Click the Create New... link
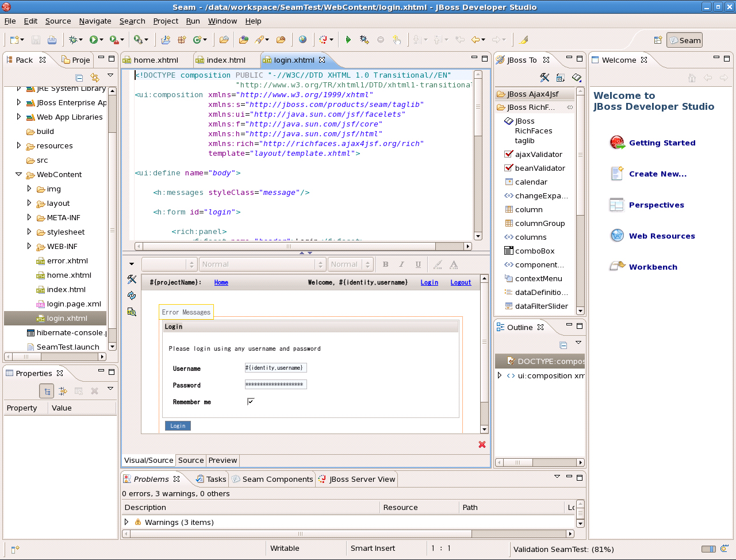The image size is (736, 560). [x=658, y=174]
